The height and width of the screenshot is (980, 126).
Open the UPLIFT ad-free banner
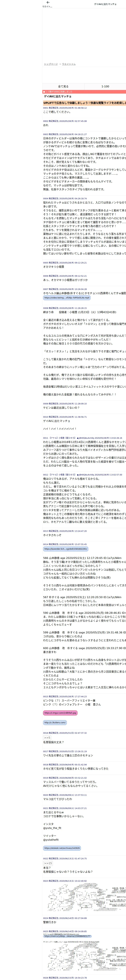(84, 103)
